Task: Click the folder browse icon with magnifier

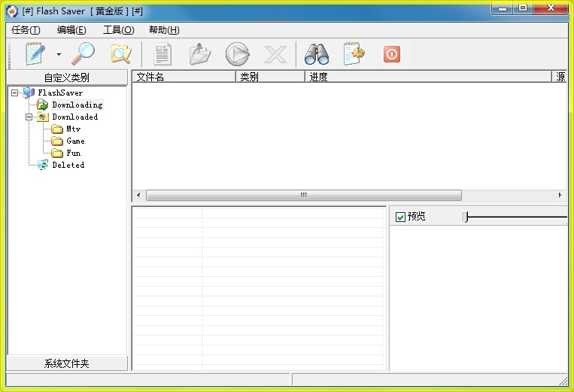Action: (121, 54)
